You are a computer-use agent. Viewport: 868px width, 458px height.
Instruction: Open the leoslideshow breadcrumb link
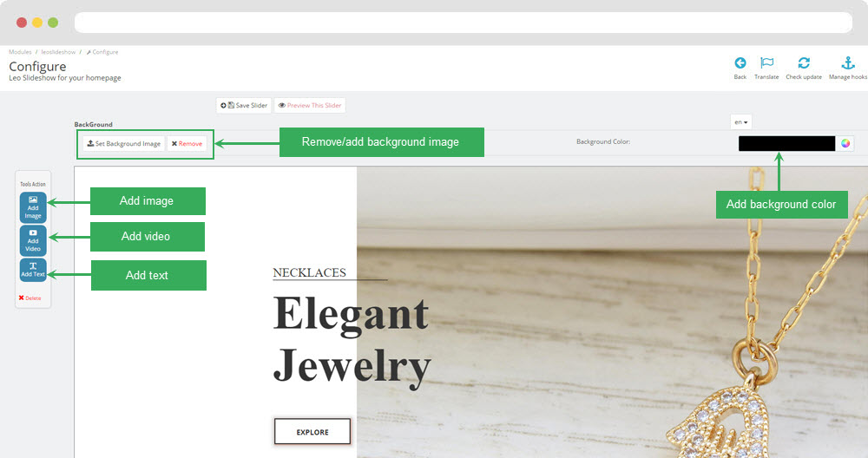point(58,52)
